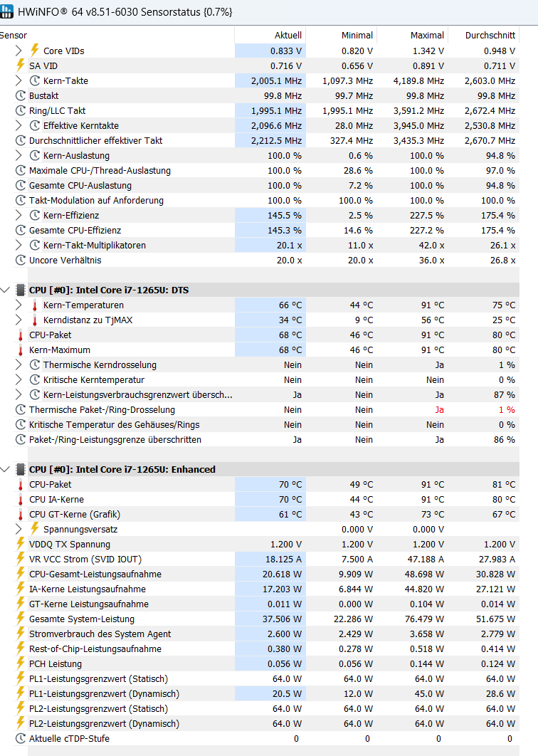
Task: Expand the Kerndistanz zu TjMAX row
Action: (19, 320)
